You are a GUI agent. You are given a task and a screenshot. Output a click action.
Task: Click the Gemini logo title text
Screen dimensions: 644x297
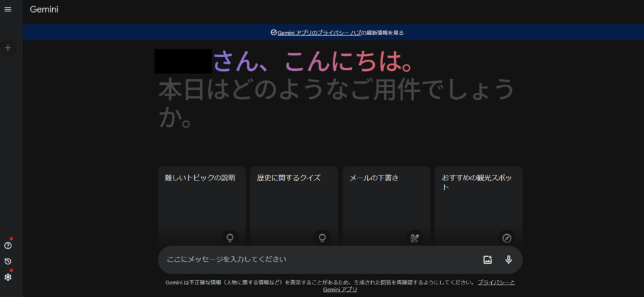pos(44,9)
